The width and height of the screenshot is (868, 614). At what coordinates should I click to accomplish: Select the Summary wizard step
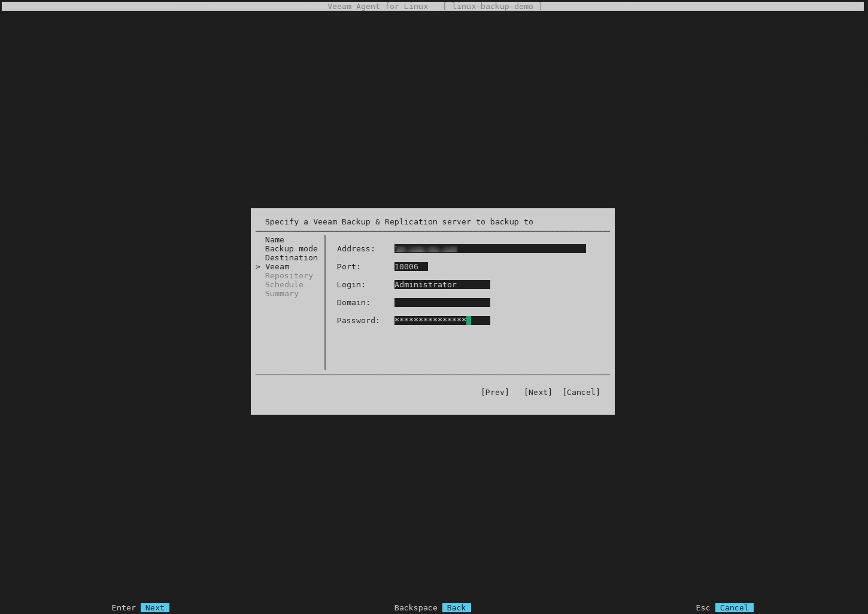click(281, 294)
